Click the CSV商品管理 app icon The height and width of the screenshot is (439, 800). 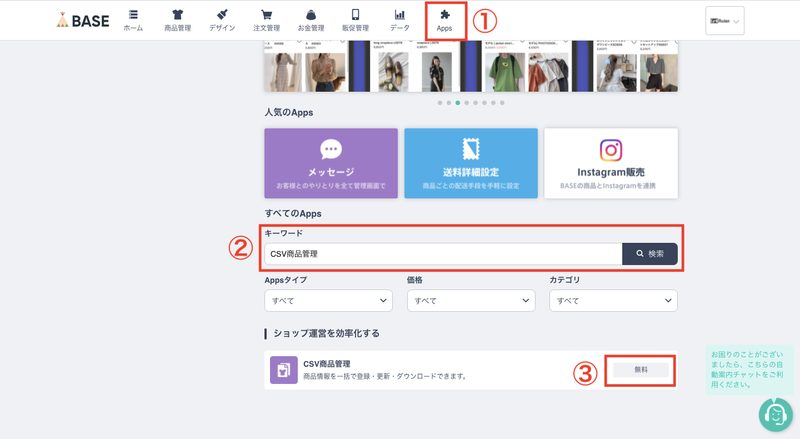(284, 370)
